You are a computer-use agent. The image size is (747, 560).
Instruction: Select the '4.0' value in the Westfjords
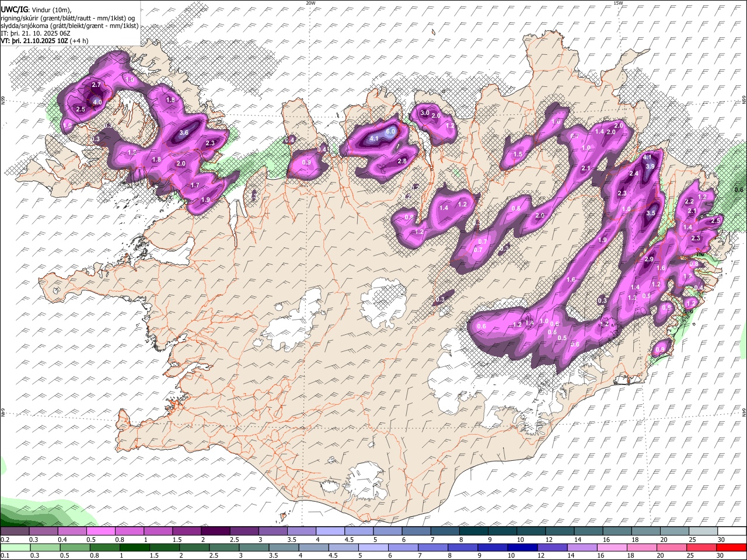point(97,102)
